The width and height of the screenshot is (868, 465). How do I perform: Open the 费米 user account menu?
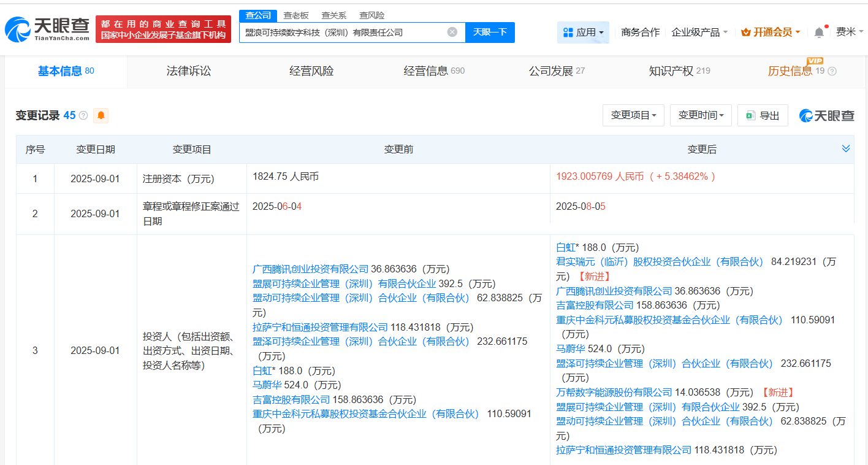[850, 32]
